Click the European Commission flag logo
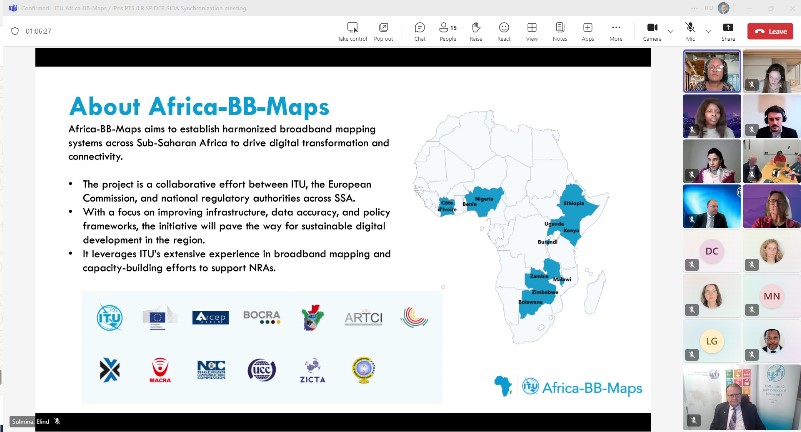 [159, 318]
